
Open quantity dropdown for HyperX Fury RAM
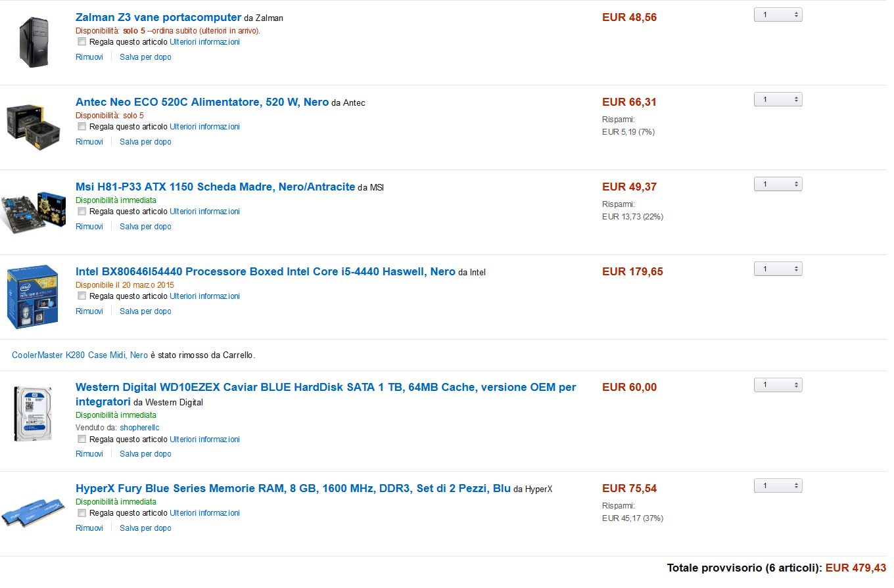pyautogui.click(x=778, y=486)
